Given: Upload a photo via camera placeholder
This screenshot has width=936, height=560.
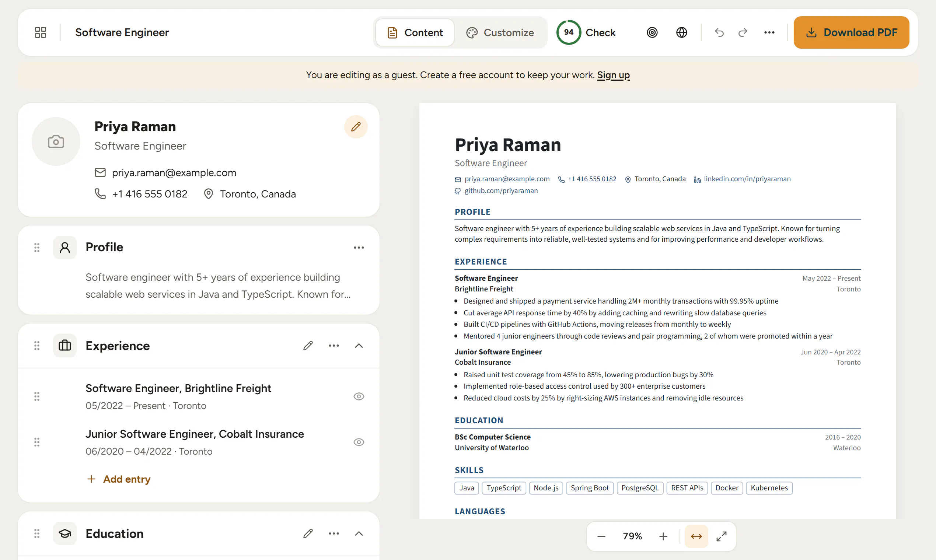Looking at the screenshot, I should [x=56, y=141].
